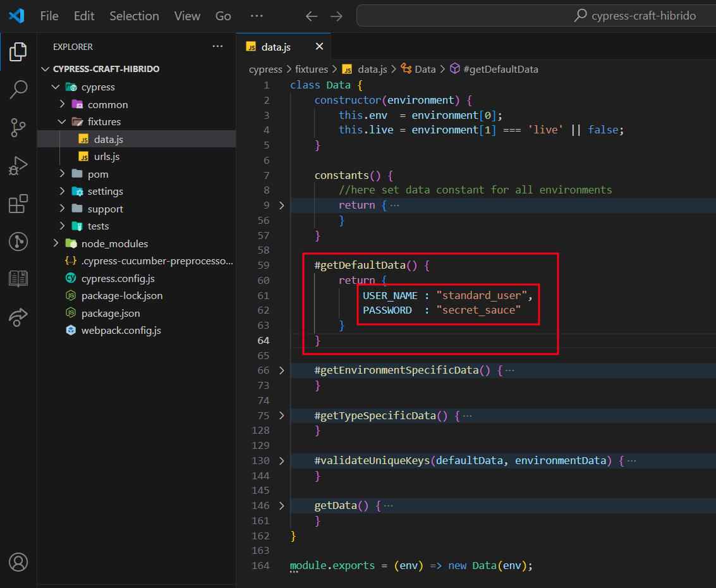Click the constructor(environment) line
The height and width of the screenshot is (588, 716).
point(393,100)
